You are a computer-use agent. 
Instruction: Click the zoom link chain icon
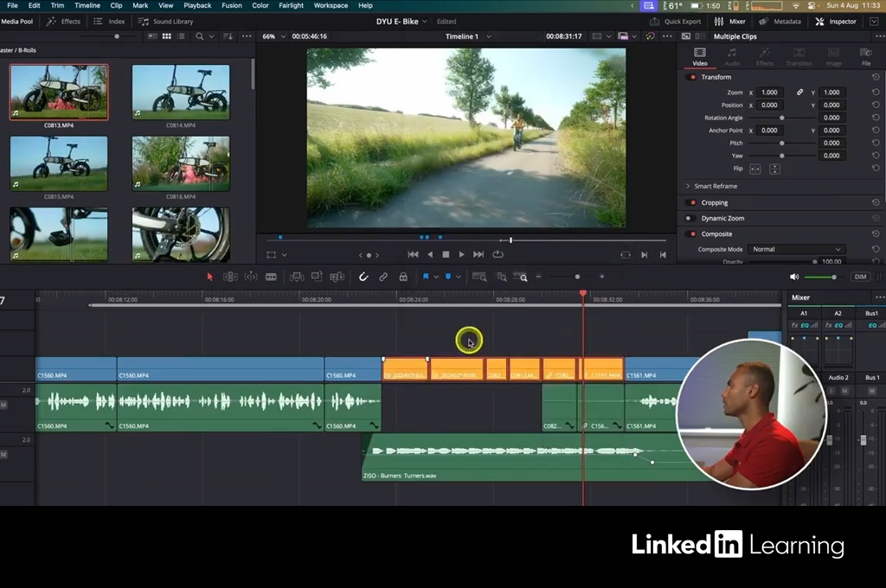[x=799, y=93]
